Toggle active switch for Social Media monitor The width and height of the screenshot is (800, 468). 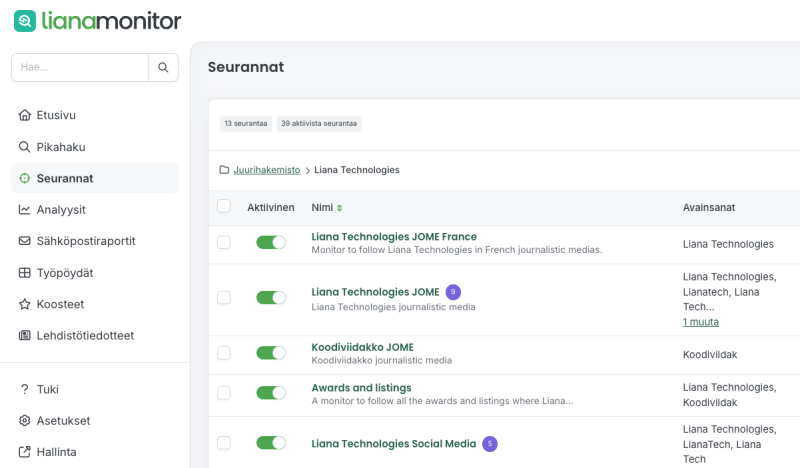pyautogui.click(x=271, y=443)
